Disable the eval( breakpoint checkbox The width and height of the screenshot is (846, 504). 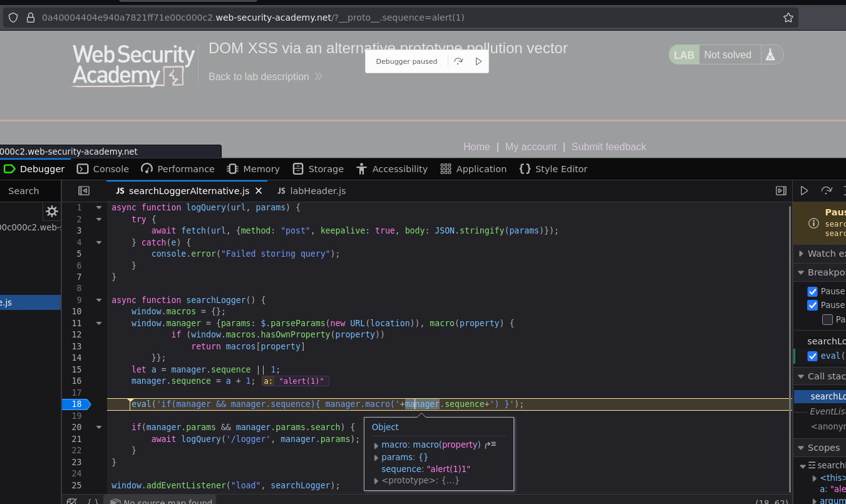[813, 356]
